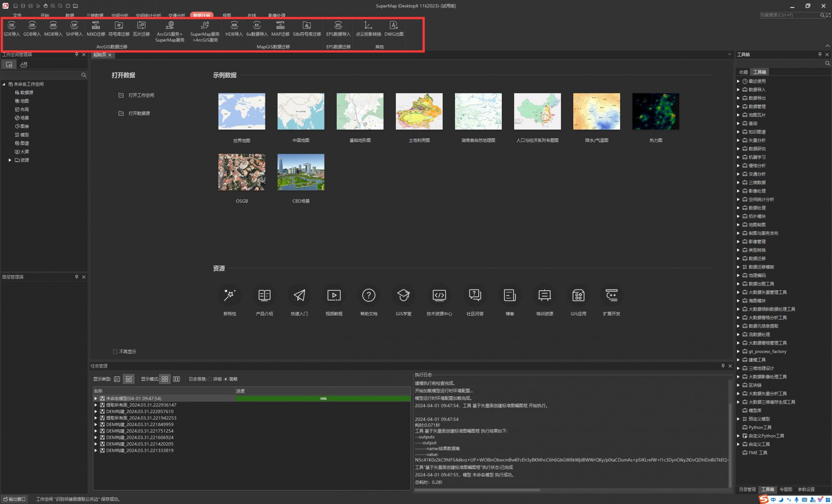Open 视频教程 resource icon

pyautogui.click(x=334, y=296)
